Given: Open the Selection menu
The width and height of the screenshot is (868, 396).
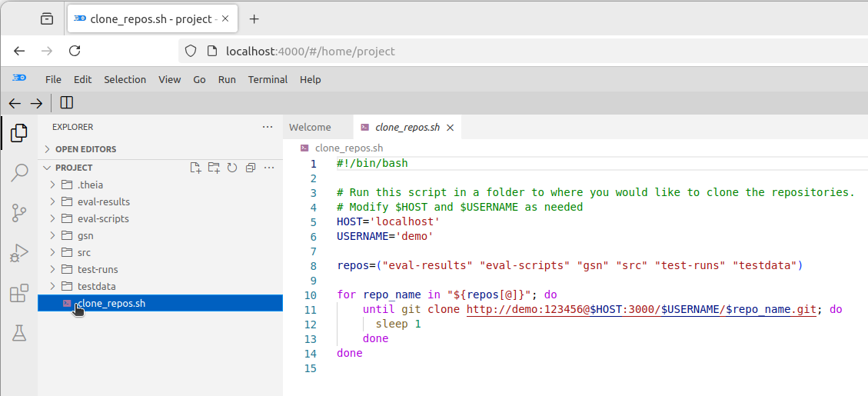Looking at the screenshot, I should pos(125,79).
